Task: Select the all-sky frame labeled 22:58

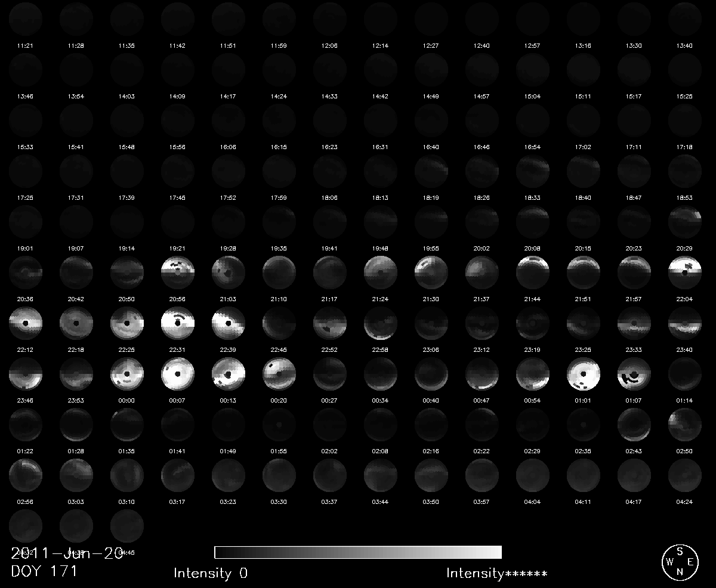Action: [x=381, y=323]
